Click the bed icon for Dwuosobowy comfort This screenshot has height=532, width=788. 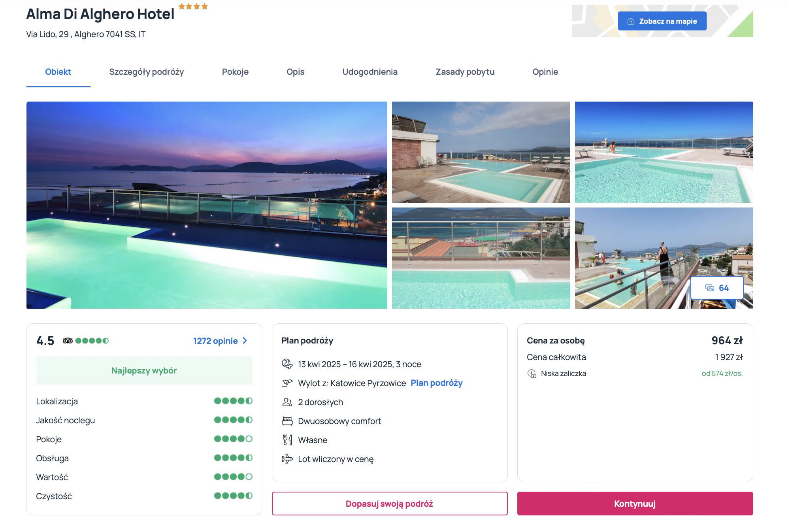[x=287, y=421]
